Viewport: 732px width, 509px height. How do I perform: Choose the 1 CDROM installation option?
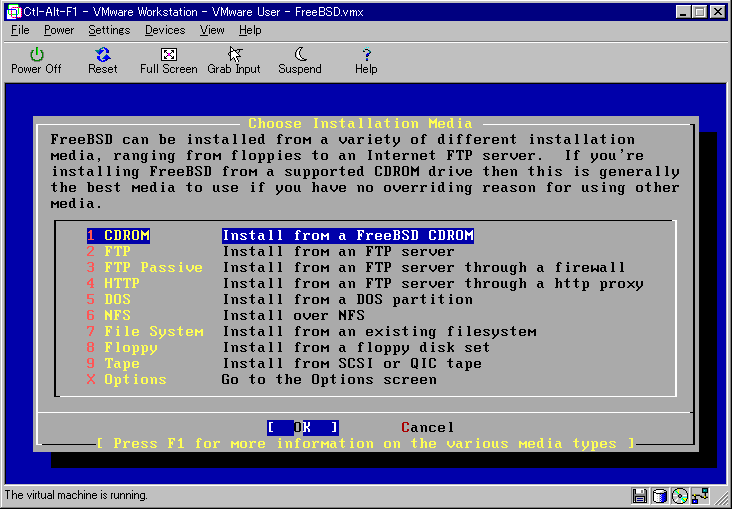[x=118, y=235]
